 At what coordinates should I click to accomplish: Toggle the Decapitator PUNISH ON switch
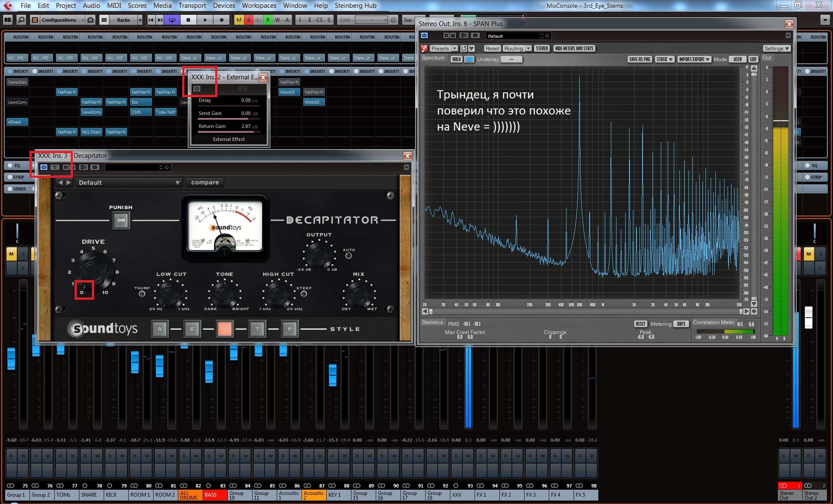click(x=121, y=220)
